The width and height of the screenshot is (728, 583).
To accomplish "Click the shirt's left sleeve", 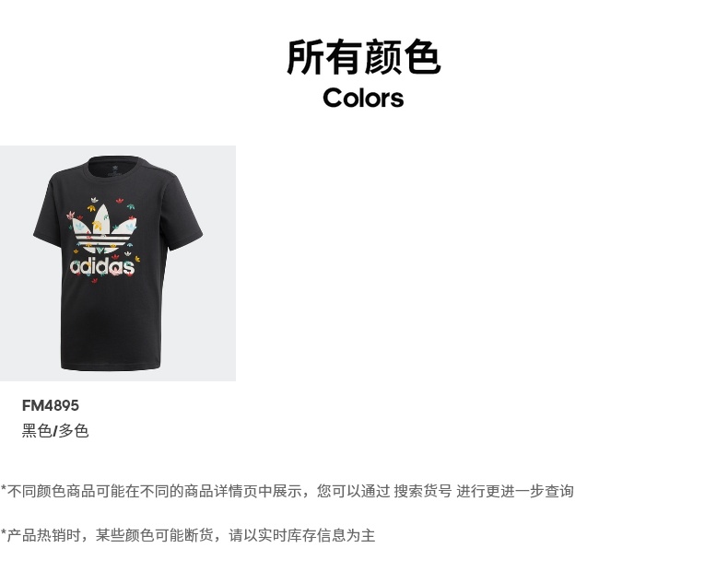I will pyautogui.click(x=48, y=212).
